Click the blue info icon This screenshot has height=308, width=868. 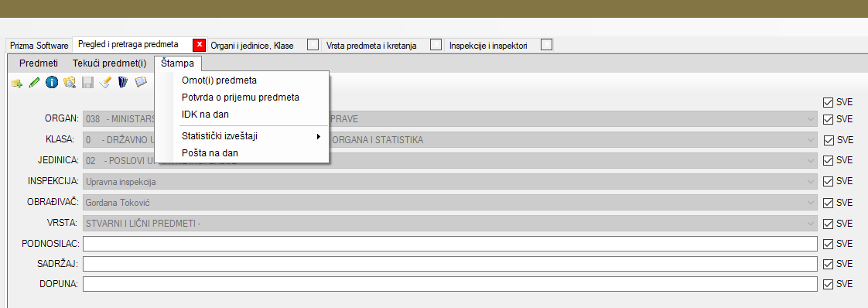tap(52, 83)
